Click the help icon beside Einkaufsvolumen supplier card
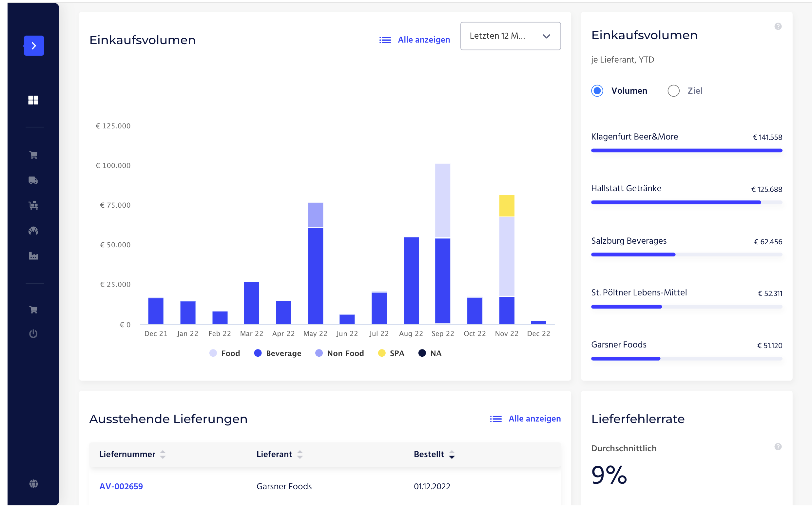Screen dimensions: 812x507 pyautogui.click(x=778, y=26)
